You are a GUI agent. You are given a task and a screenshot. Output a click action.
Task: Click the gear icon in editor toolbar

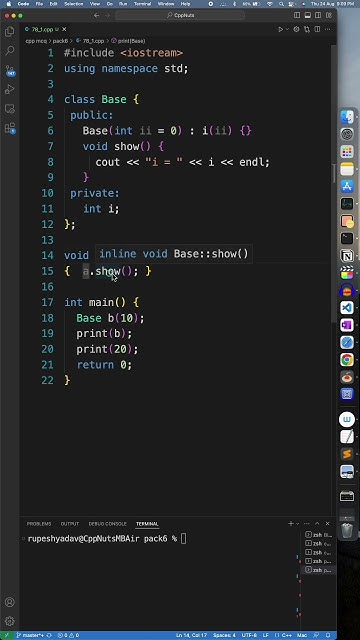point(296,29)
